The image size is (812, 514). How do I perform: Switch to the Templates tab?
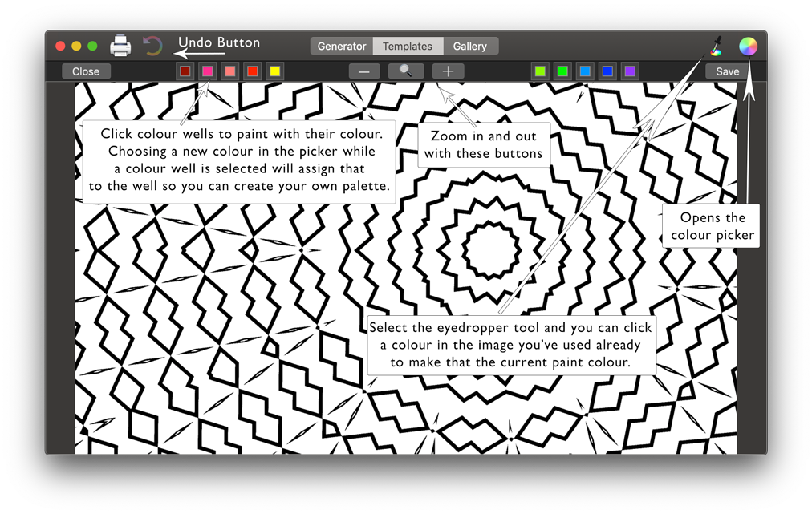point(408,46)
